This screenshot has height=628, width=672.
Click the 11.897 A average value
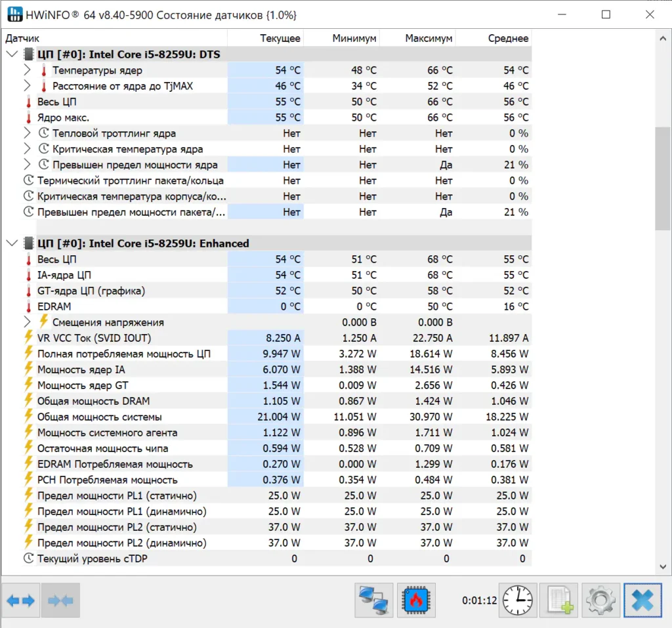coord(509,338)
